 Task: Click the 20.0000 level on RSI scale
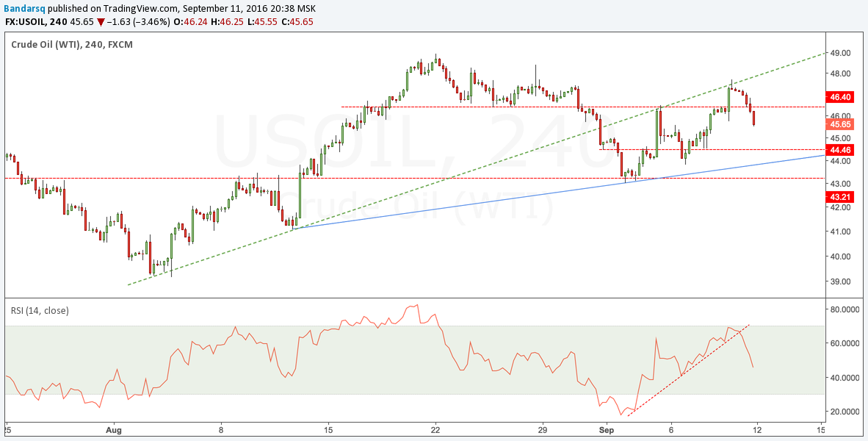pos(845,412)
